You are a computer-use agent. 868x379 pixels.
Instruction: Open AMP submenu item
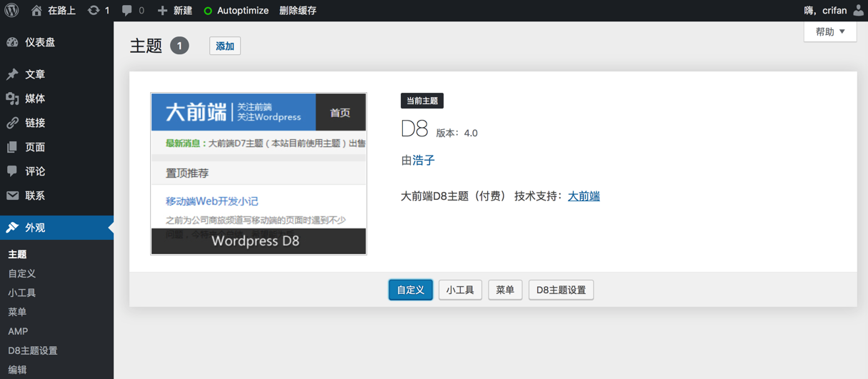pos(18,331)
